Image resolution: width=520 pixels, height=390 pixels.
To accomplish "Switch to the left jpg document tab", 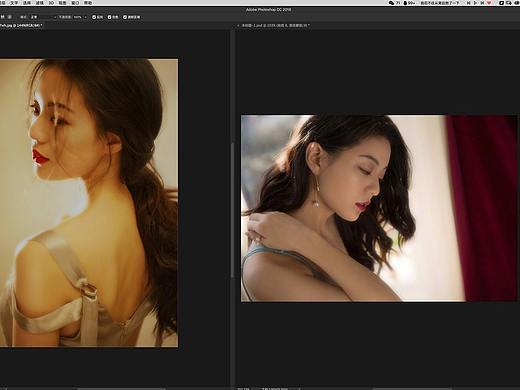I will pyautogui.click(x=21, y=25).
